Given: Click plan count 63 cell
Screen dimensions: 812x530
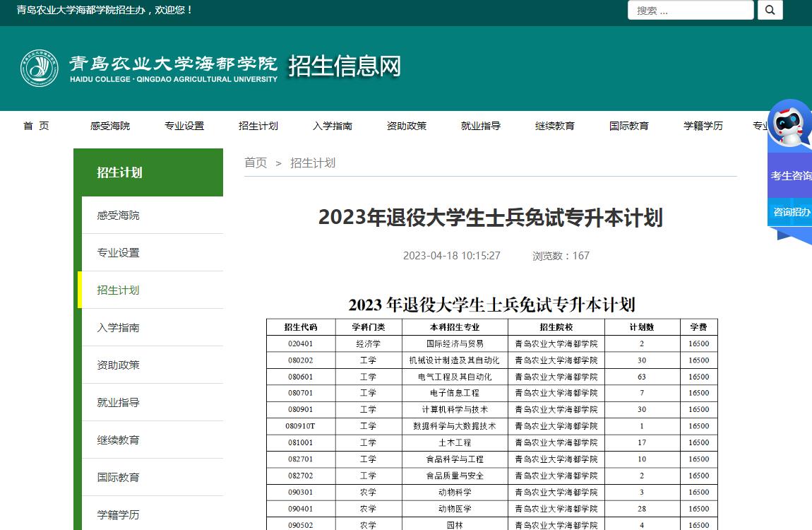Looking at the screenshot, I should click(x=642, y=377).
